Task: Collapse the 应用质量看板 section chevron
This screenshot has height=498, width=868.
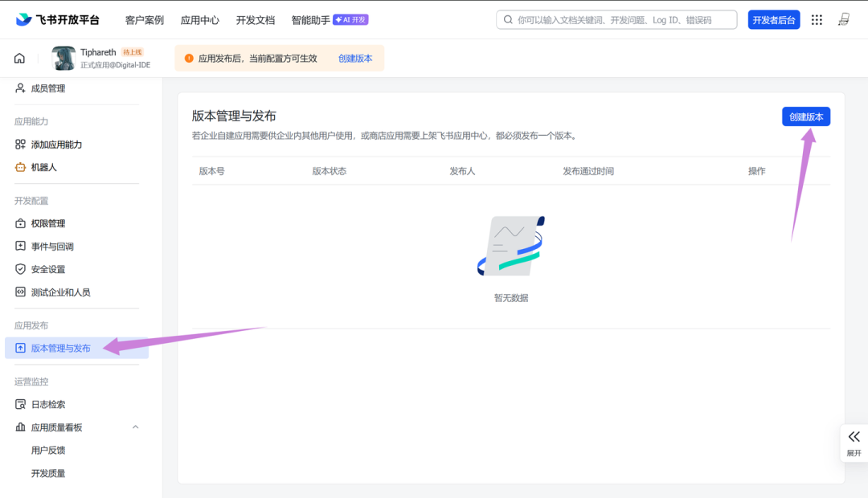Action: [135, 427]
